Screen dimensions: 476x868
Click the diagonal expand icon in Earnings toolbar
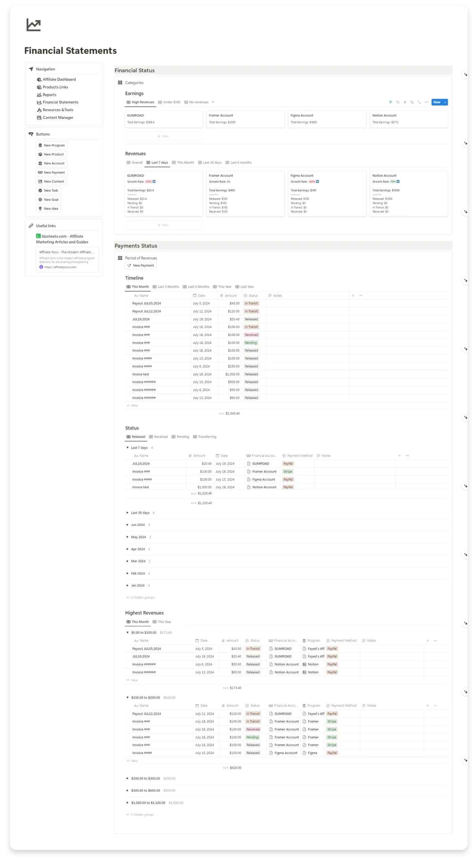pyautogui.click(x=419, y=102)
